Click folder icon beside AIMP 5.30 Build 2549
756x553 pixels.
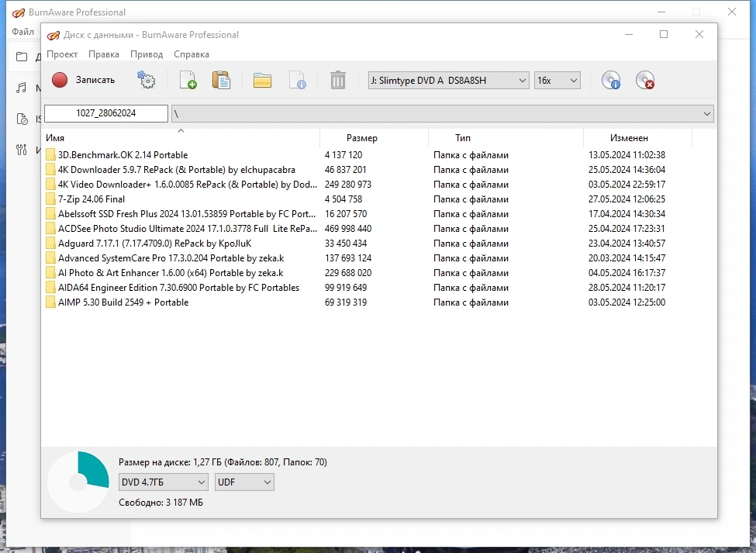click(50, 302)
